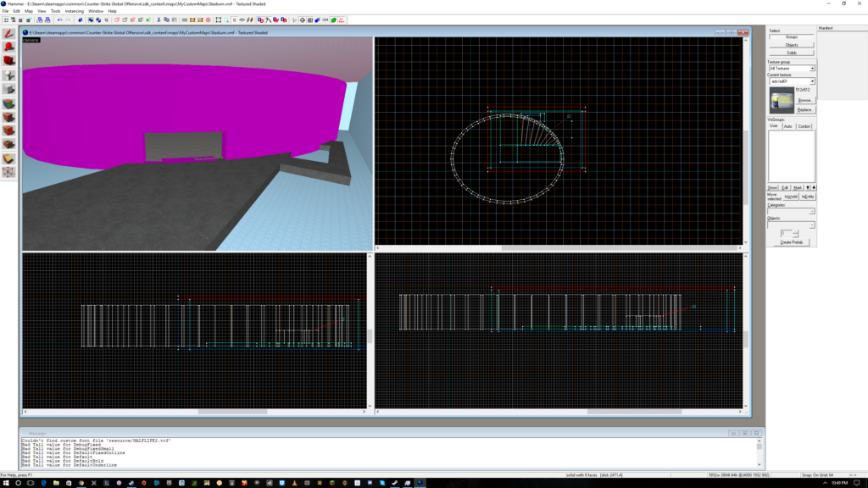
Task: Switch to the Cordon VisGroups tab
Action: (x=804, y=126)
